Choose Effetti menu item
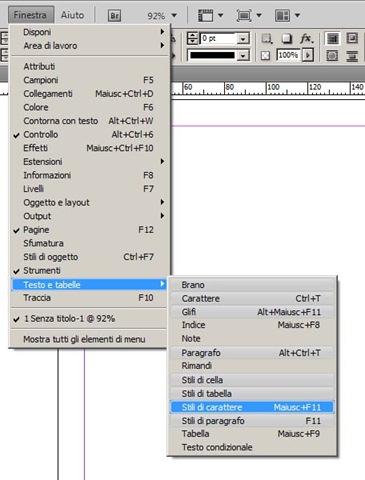The width and height of the screenshot is (365, 480). point(91,148)
